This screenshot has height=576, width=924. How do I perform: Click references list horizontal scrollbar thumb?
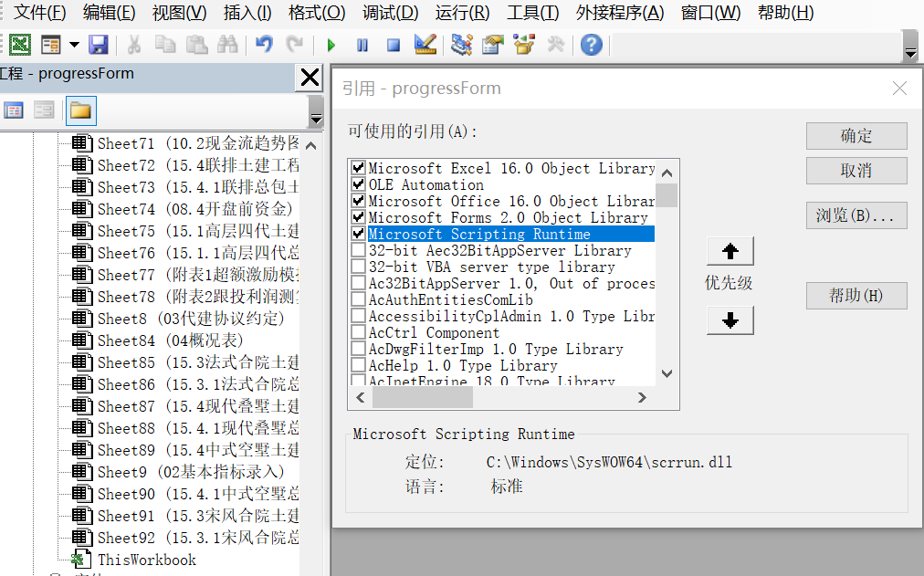[422, 398]
